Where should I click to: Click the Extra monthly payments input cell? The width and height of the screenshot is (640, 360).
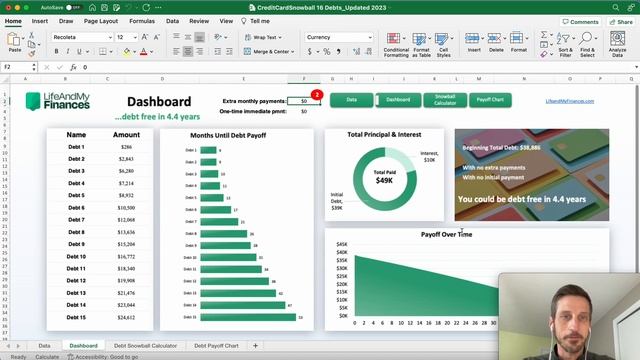(x=304, y=101)
